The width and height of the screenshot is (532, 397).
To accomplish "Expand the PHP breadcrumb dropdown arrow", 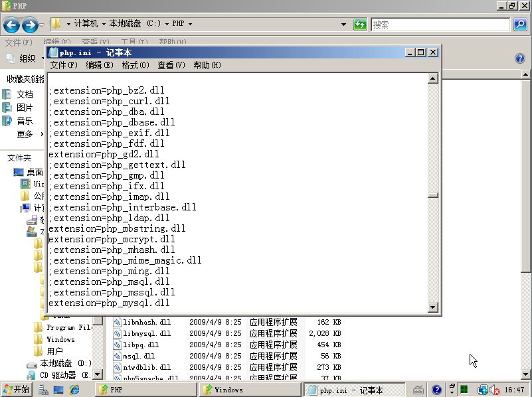I will coord(190,24).
